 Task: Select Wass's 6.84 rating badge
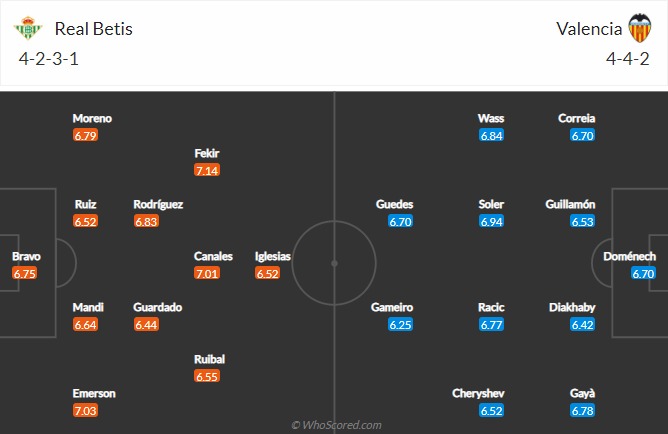click(x=491, y=135)
